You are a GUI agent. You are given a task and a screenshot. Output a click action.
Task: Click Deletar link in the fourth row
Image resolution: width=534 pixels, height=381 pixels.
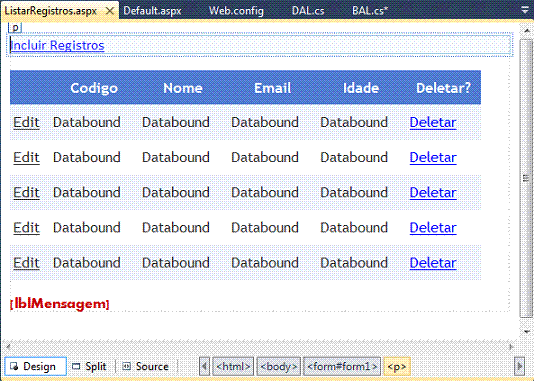pos(433,227)
